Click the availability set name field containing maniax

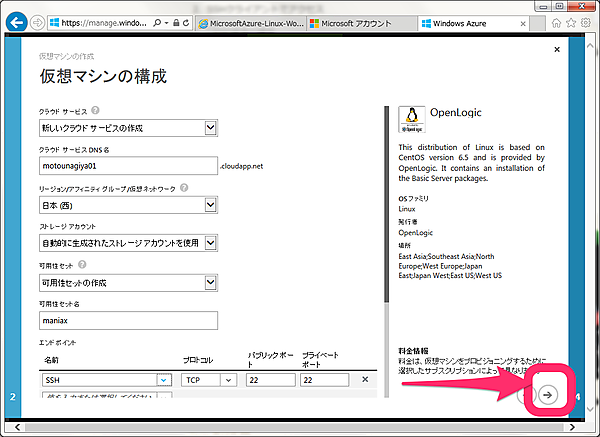[x=128, y=321]
